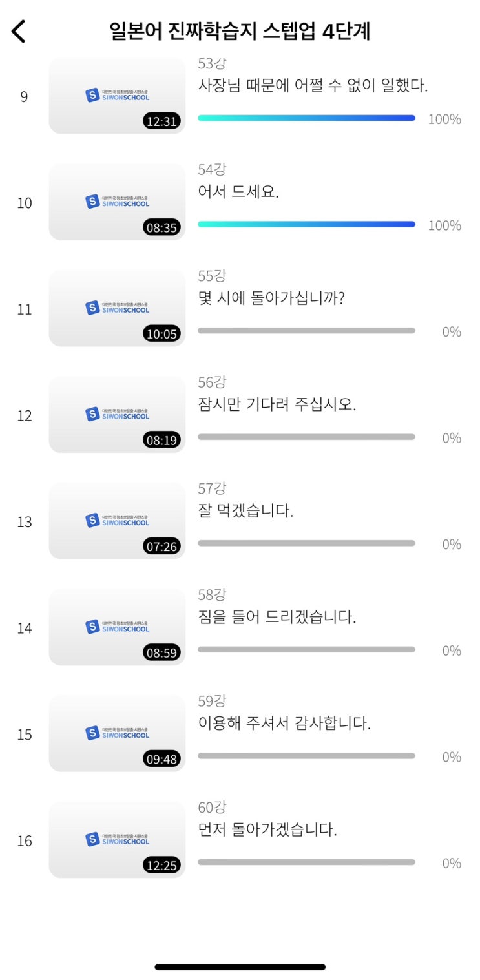The width and height of the screenshot is (480, 980).
Task: Open lecture 60 thumbnail with 12:25 duration
Action: pyautogui.click(x=117, y=839)
